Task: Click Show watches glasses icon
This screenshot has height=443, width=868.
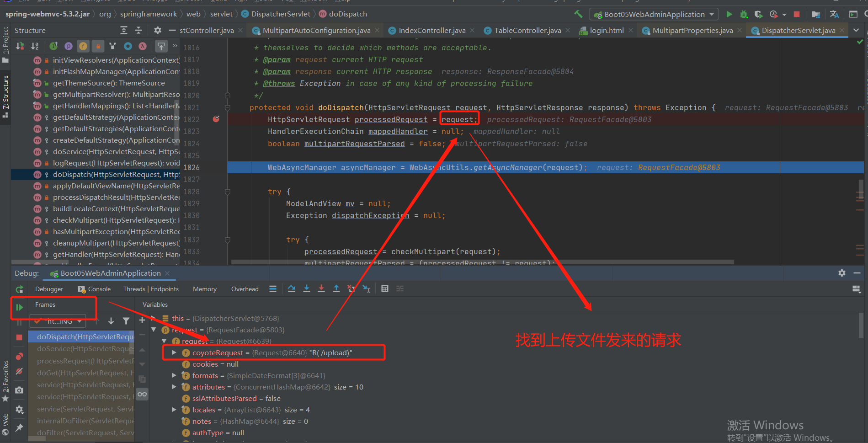Action: coord(142,394)
